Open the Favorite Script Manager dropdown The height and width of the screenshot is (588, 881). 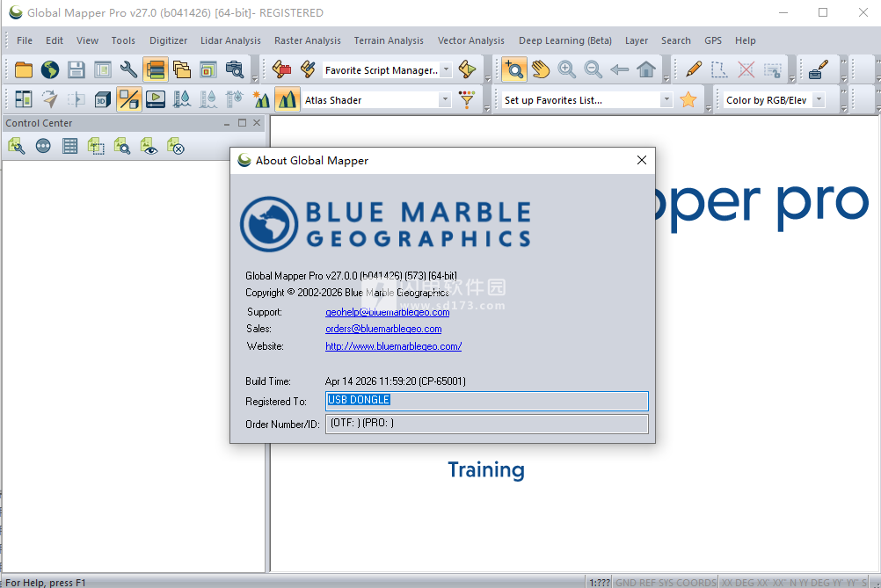coord(446,69)
